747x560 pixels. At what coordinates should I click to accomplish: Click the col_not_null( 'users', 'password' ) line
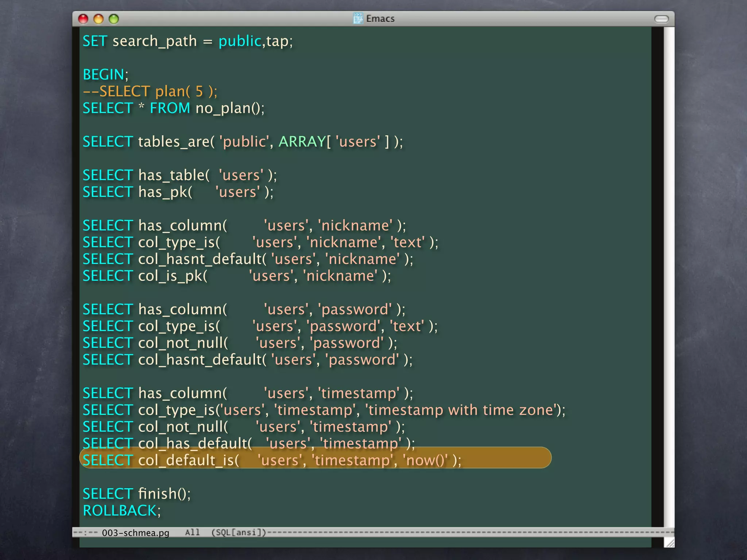240,343
